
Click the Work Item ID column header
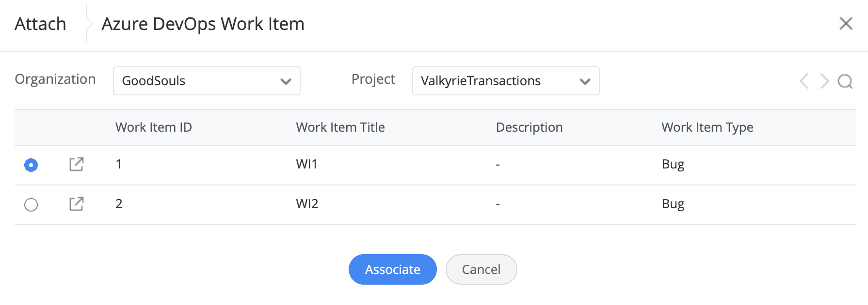pos(153,127)
